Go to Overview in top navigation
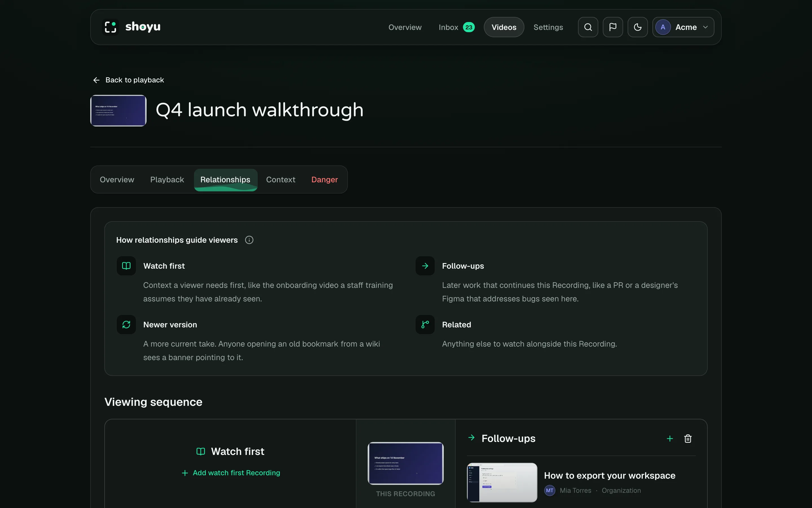Viewport: 812px width, 508px height. tap(405, 27)
